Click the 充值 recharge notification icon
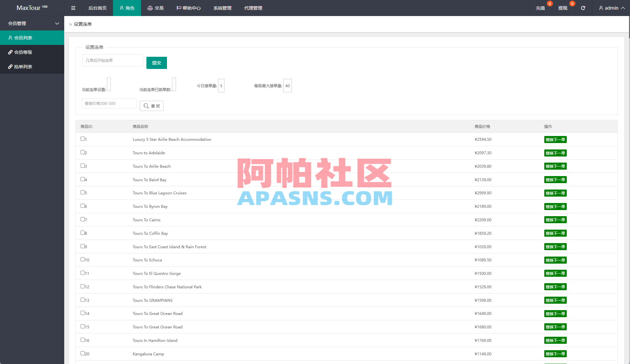Viewport: 630px width, 364px height. [x=550, y=4]
